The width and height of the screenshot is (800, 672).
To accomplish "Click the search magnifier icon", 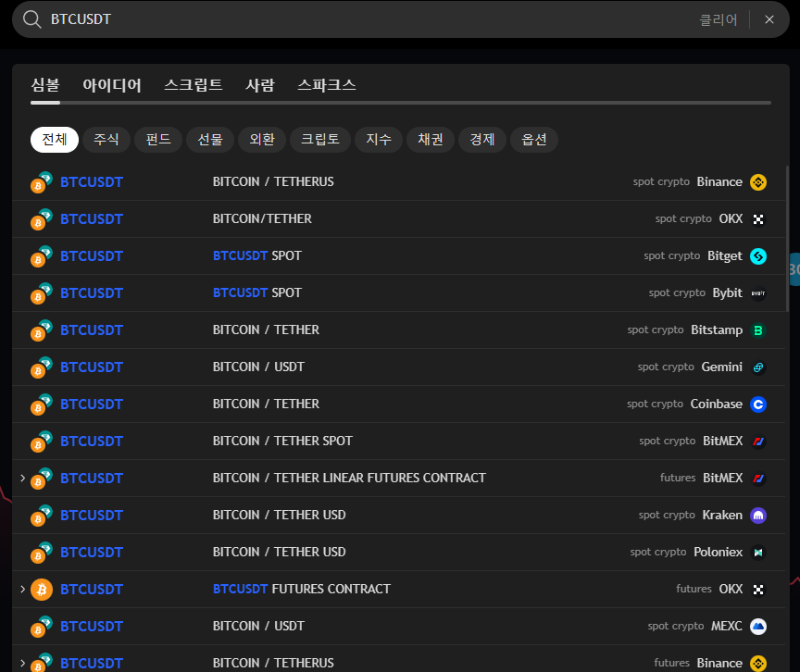I will [x=32, y=19].
